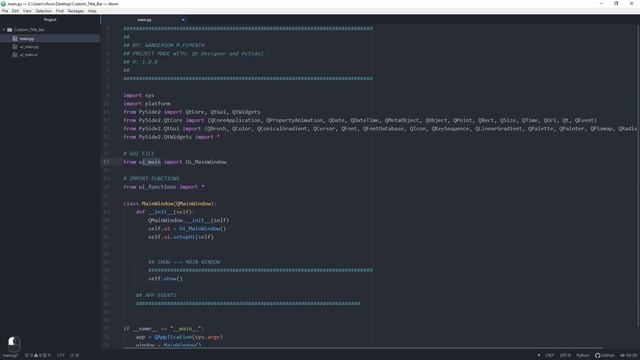Place cursor on 'import sys' line
640x360 pixels.
pyautogui.click(x=139, y=96)
